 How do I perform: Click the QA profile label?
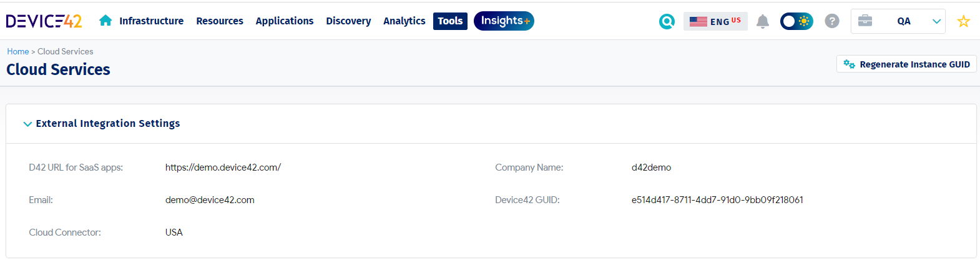click(x=904, y=21)
